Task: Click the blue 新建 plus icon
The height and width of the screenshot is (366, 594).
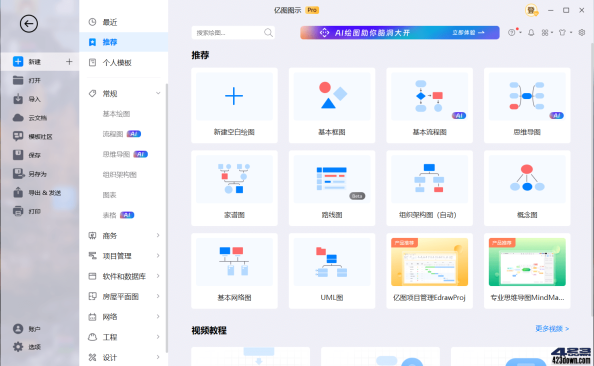Action: click(x=18, y=61)
